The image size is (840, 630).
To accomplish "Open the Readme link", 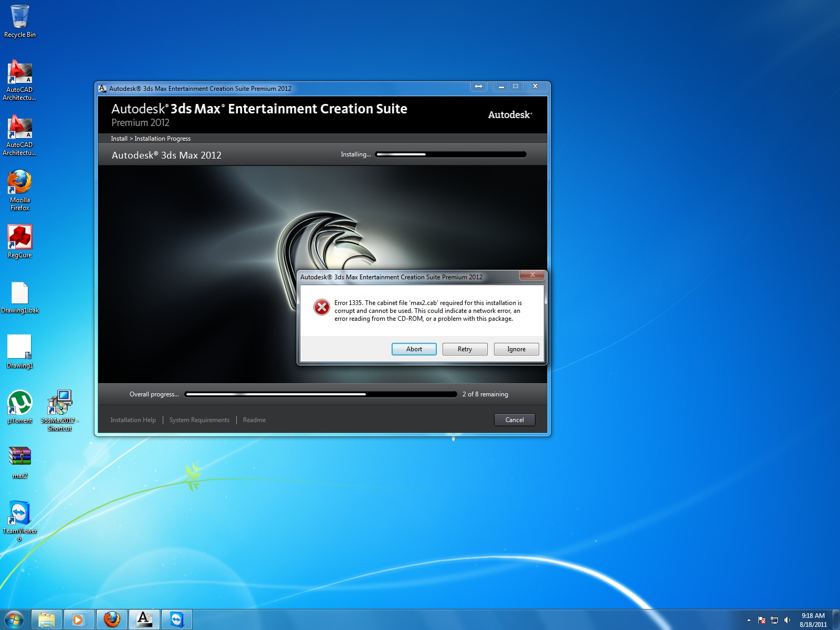I will tap(254, 420).
